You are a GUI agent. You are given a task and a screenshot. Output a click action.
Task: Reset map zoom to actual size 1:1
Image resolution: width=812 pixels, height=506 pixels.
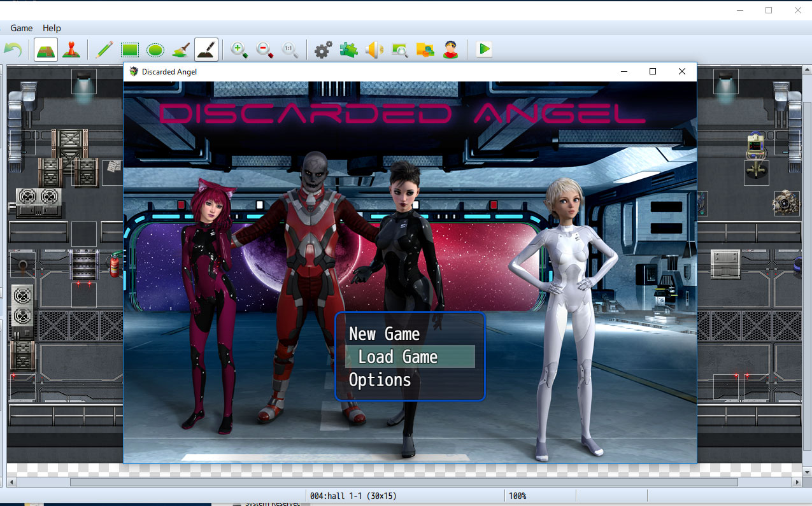tap(290, 50)
